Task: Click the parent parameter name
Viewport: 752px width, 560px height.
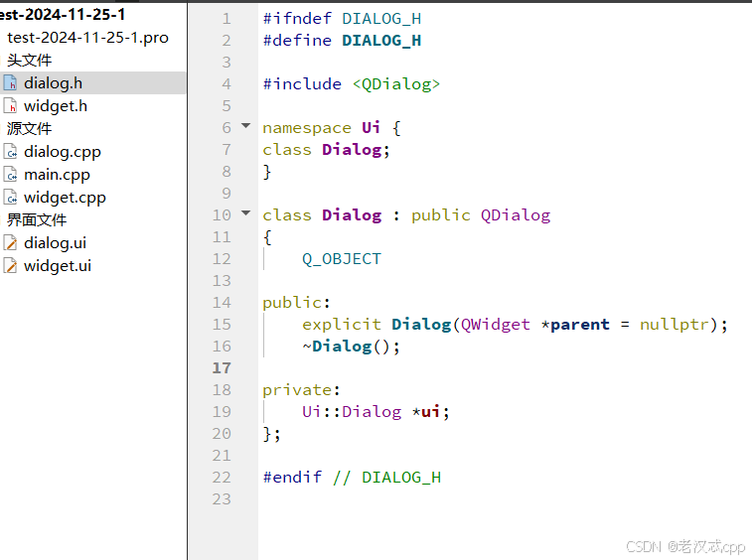Action: click(580, 325)
